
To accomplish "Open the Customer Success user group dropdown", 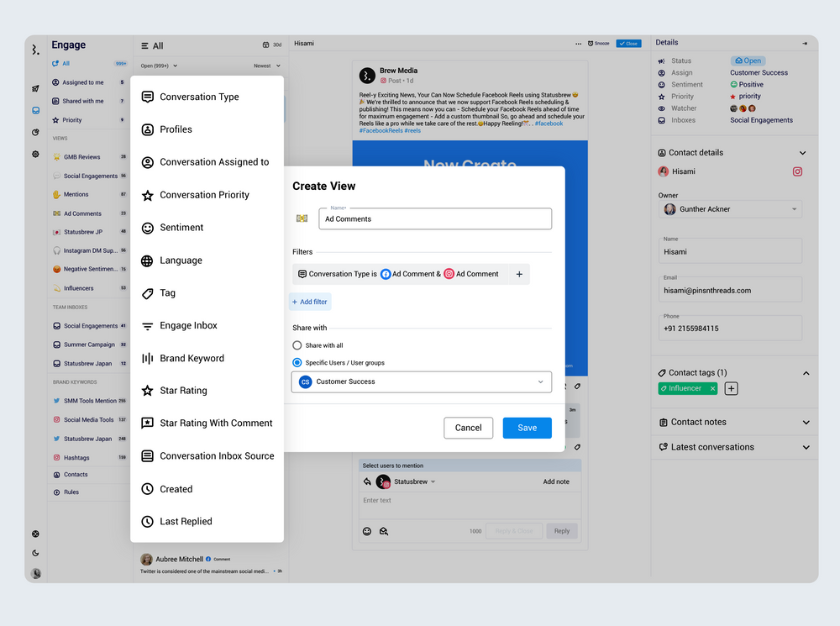I will [422, 381].
